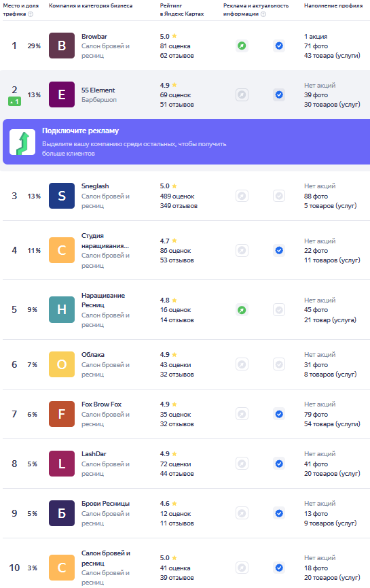Open the 'Брови Ресницы' company name
The width and height of the screenshot is (370, 588).
pyautogui.click(x=106, y=503)
